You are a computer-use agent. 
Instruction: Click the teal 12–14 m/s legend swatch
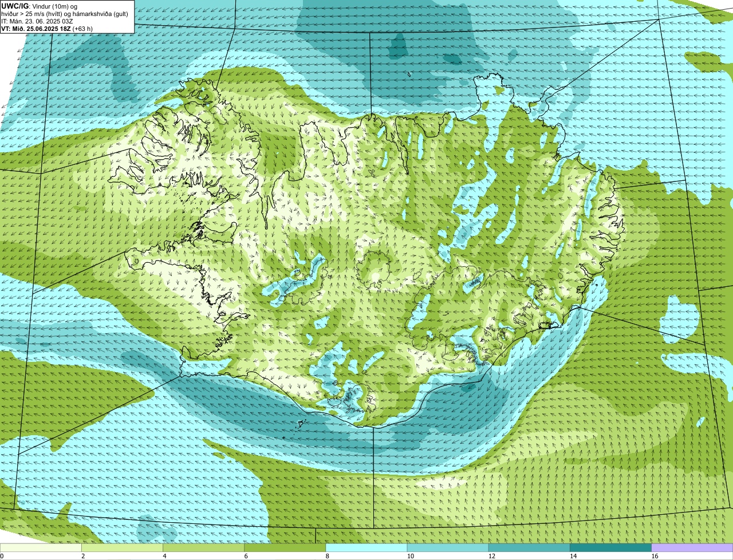(x=529, y=547)
